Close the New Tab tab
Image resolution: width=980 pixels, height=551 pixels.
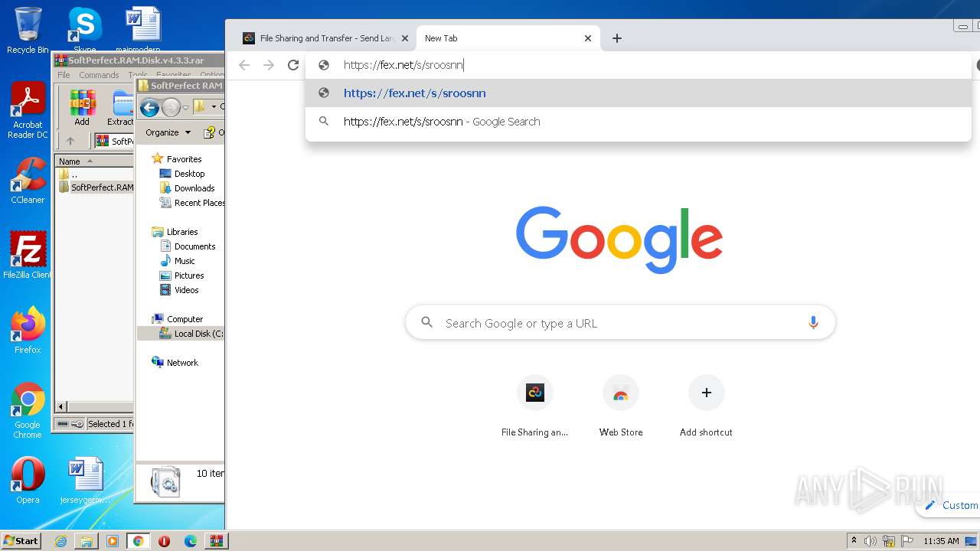588,38
